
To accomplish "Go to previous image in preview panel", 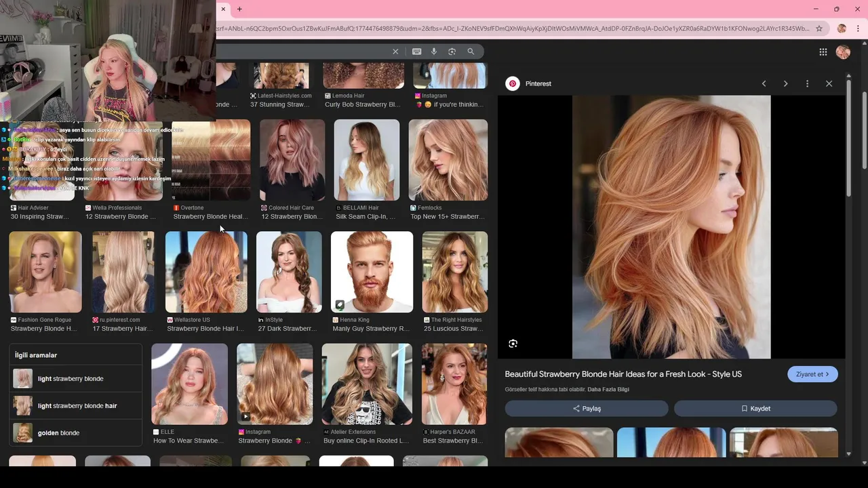I will (x=764, y=83).
